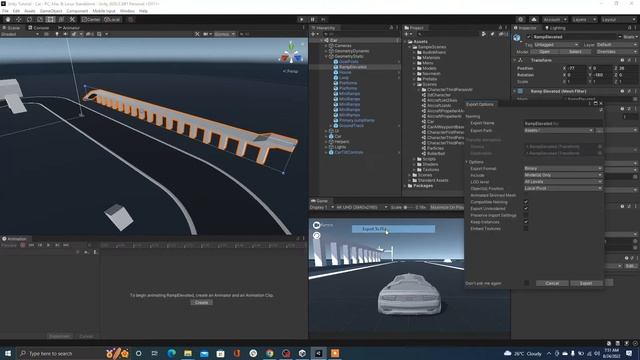This screenshot has height=360, width=640.
Task: Open File Explorer from taskbar
Action: point(188,353)
